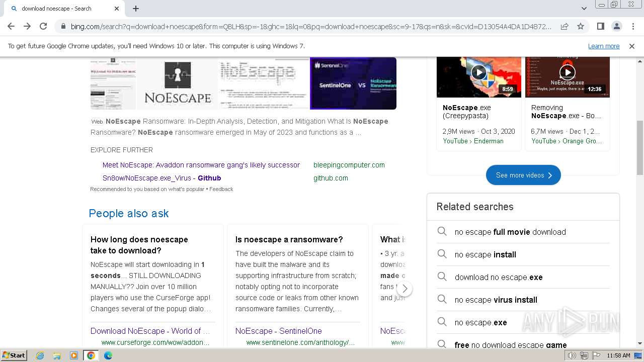
Task: Show next People also ask card
Action: (405, 289)
